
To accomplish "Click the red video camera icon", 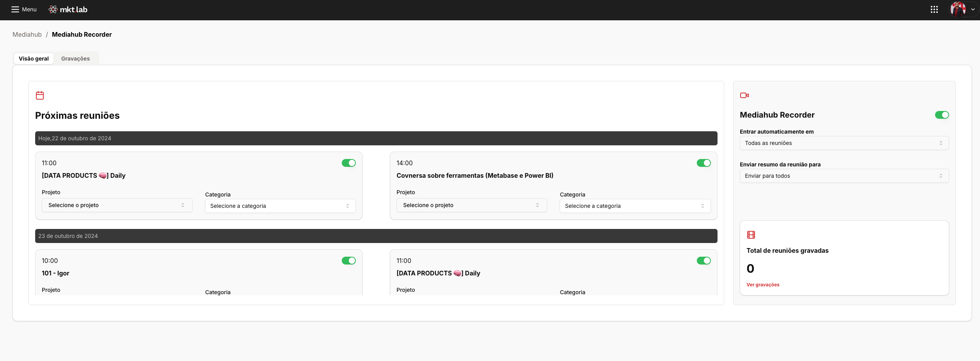I will coord(744,95).
